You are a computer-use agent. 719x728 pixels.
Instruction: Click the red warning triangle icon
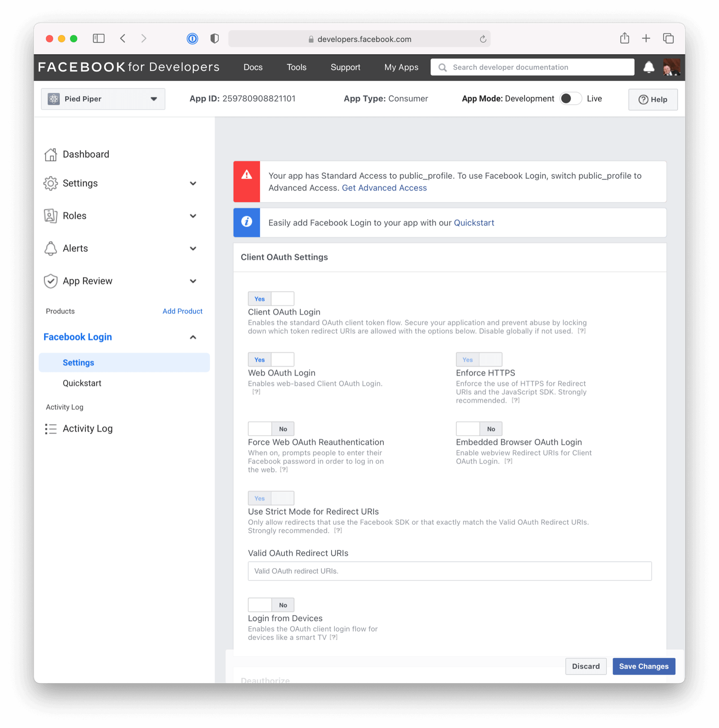pyautogui.click(x=247, y=175)
